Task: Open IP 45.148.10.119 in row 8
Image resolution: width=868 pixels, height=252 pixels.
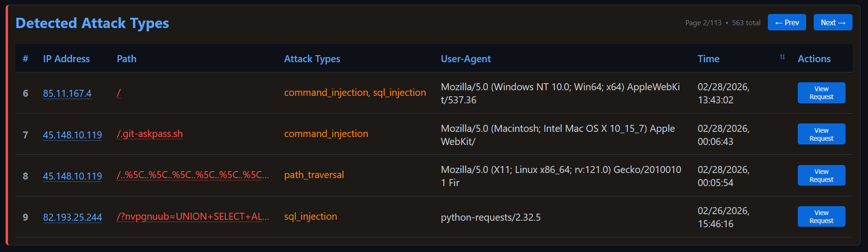Action: (x=72, y=176)
